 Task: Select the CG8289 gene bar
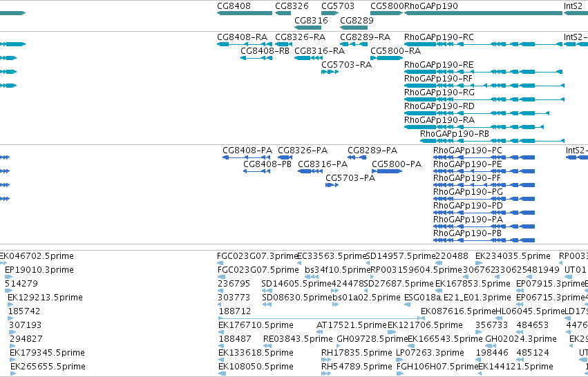click(354, 28)
